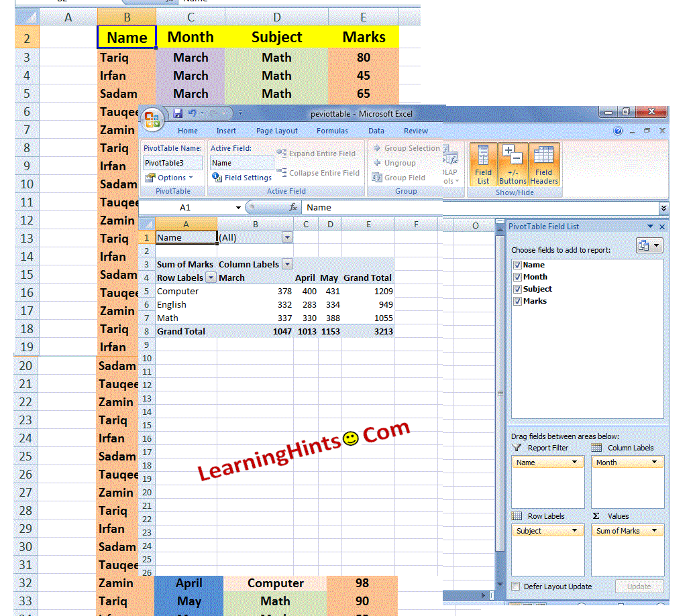
Task: Click the Save icon on Quick Access toolbar
Action: [x=177, y=113]
